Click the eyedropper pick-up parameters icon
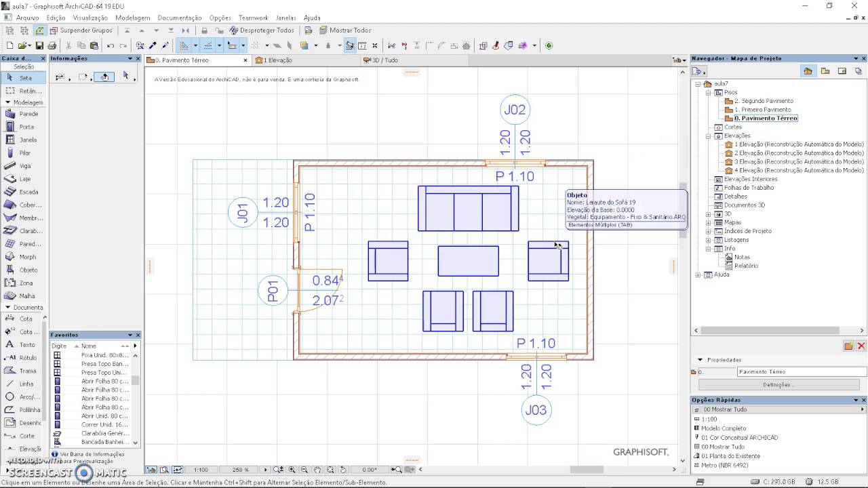The image size is (868, 488). click(x=153, y=46)
